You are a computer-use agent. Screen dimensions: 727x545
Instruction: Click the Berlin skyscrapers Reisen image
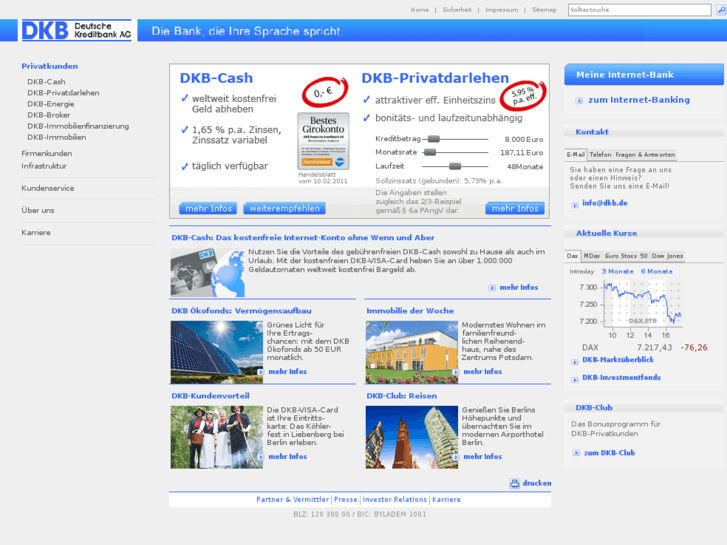tap(412, 437)
